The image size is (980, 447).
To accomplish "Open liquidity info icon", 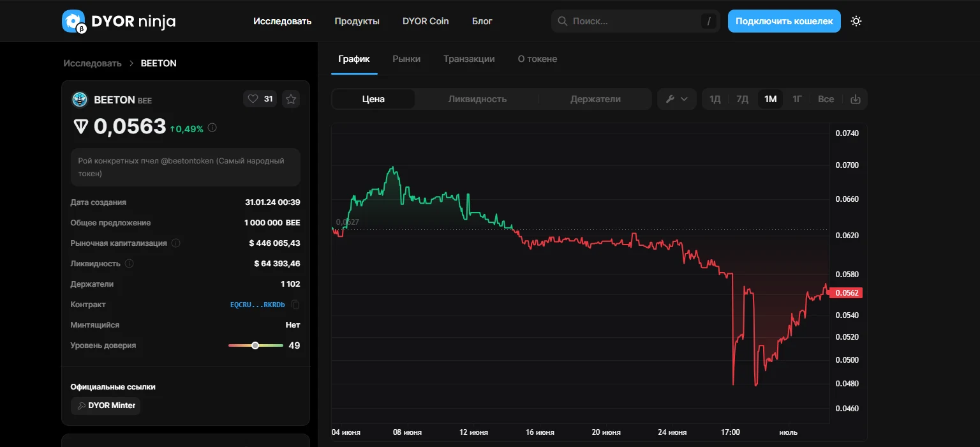I will 130,264.
